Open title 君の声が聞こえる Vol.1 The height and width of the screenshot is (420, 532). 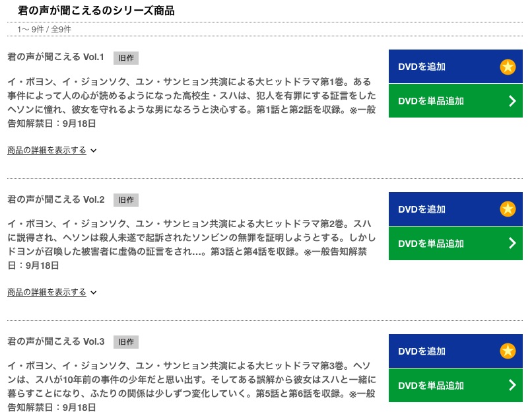(x=55, y=57)
